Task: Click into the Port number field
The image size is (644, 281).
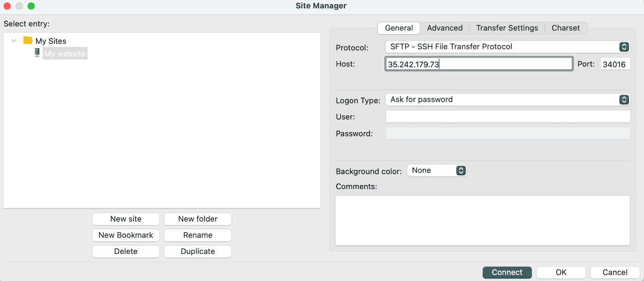Action: click(615, 64)
